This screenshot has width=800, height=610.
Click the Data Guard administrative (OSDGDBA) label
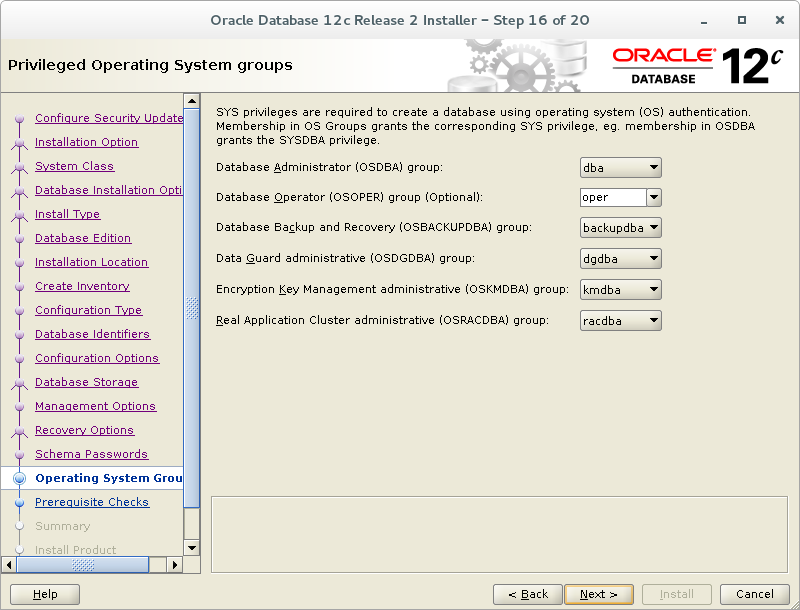(x=345, y=258)
